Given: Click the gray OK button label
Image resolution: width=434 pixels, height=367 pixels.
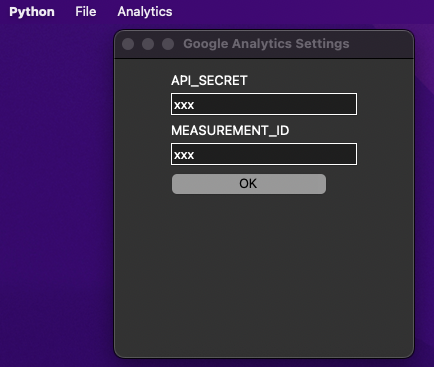Looking at the screenshot, I should [248, 184].
